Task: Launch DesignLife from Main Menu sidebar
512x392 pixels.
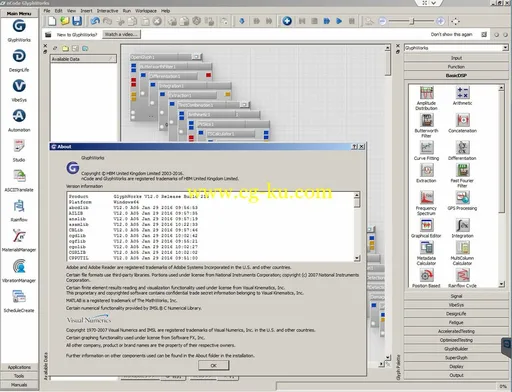Action: tap(19, 56)
